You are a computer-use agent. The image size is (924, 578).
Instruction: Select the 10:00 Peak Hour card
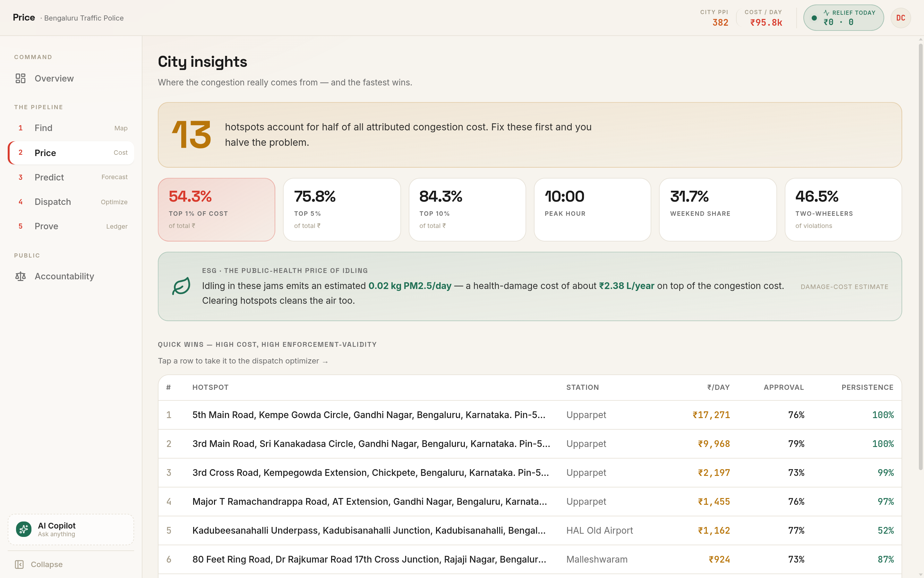pyautogui.click(x=592, y=209)
